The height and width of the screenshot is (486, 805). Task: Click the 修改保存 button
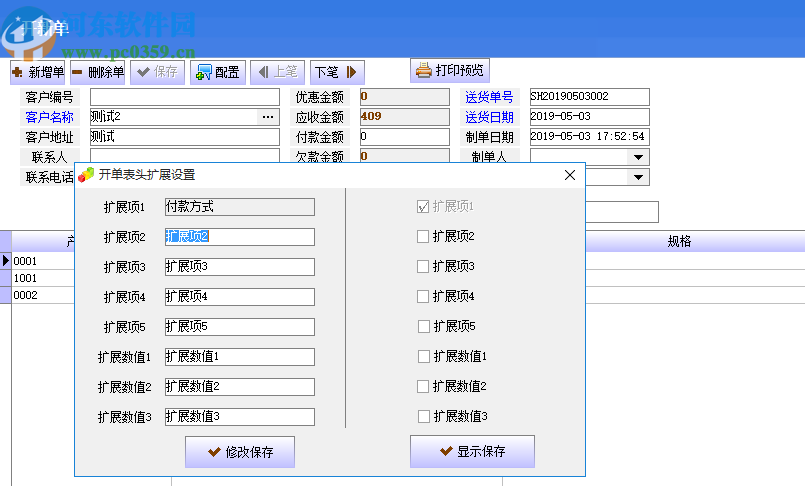coord(240,452)
